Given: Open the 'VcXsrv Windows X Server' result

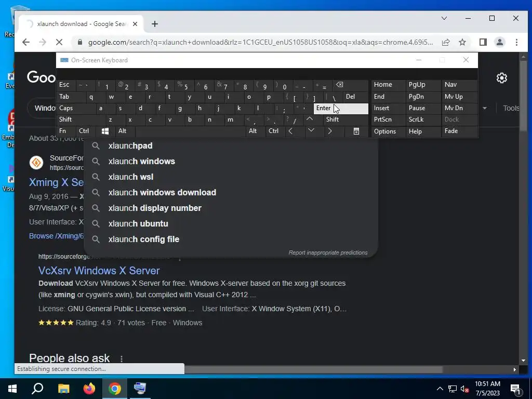Looking at the screenshot, I should click(x=99, y=271).
